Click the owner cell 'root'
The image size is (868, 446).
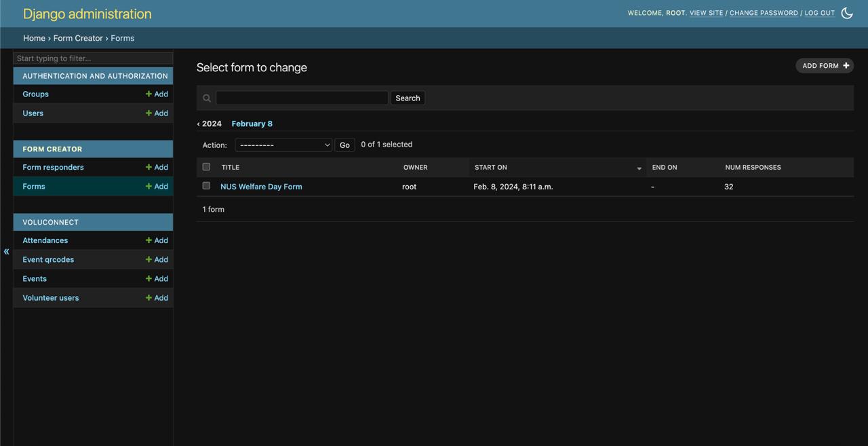[x=410, y=187]
